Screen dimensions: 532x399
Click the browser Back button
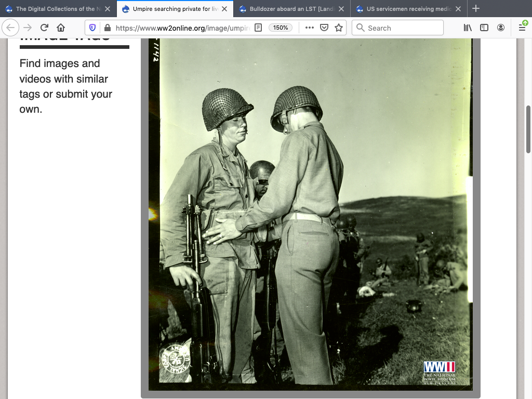[12, 28]
